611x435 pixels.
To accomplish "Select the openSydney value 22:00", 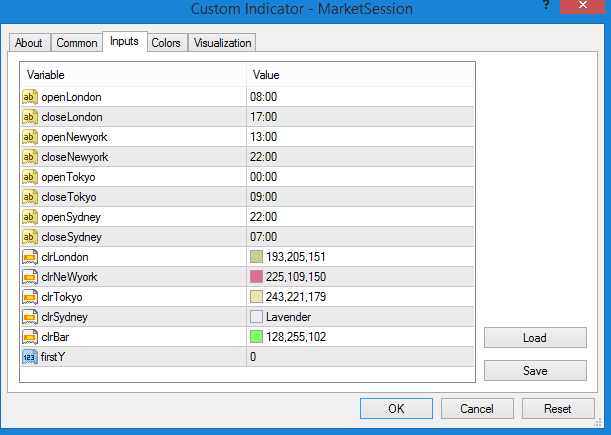I will [263, 217].
